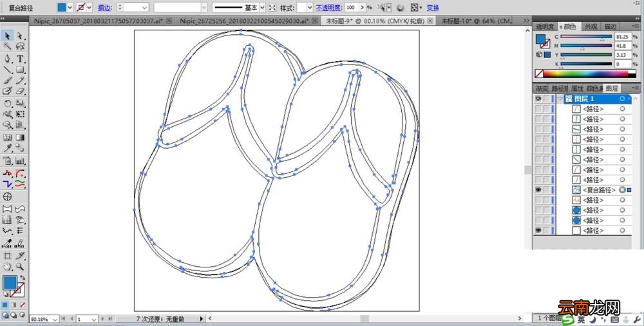Open the 透明度 panel tab

545,26
